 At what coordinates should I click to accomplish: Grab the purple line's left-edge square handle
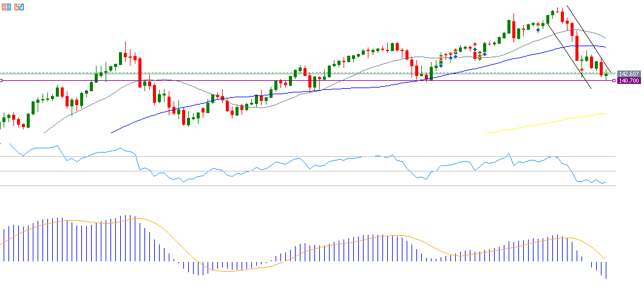(x=2, y=80)
